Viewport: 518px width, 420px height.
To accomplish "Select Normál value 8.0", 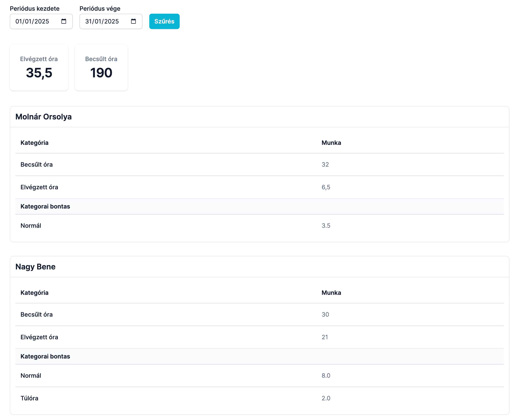I will pyautogui.click(x=326, y=376).
